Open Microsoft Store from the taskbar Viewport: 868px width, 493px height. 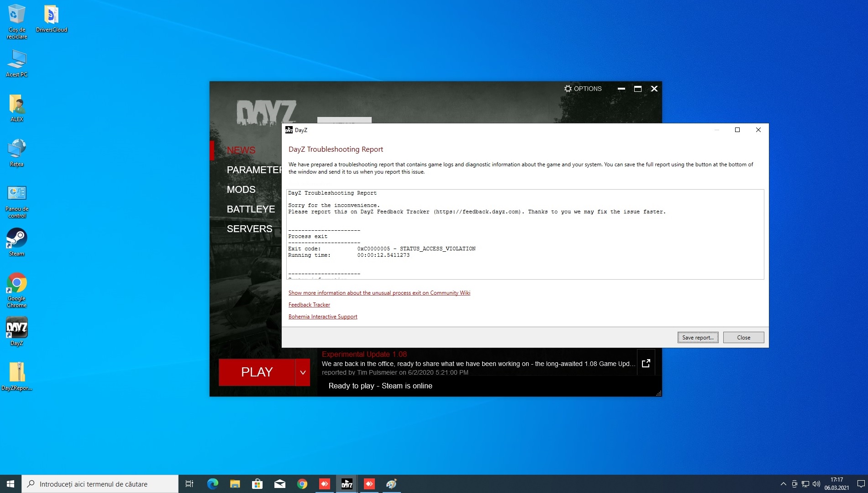tap(257, 484)
